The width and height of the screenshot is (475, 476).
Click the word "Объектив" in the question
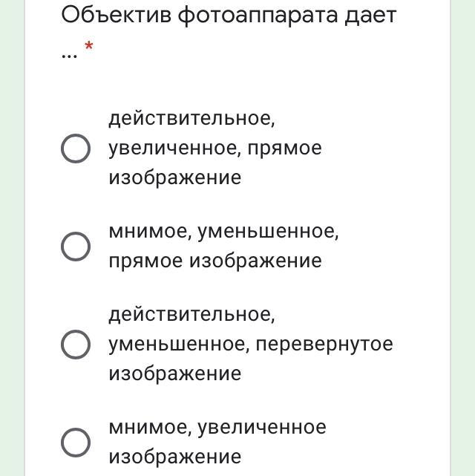click(x=115, y=15)
